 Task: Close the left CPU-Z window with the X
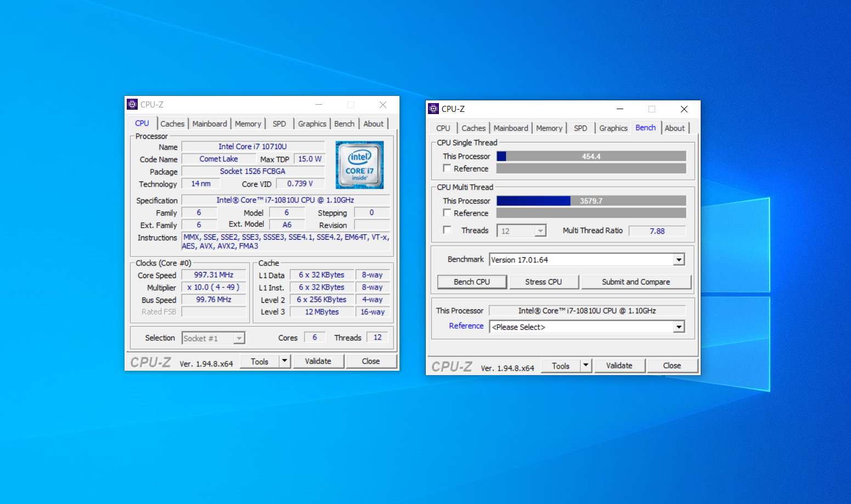coord(383,105)
